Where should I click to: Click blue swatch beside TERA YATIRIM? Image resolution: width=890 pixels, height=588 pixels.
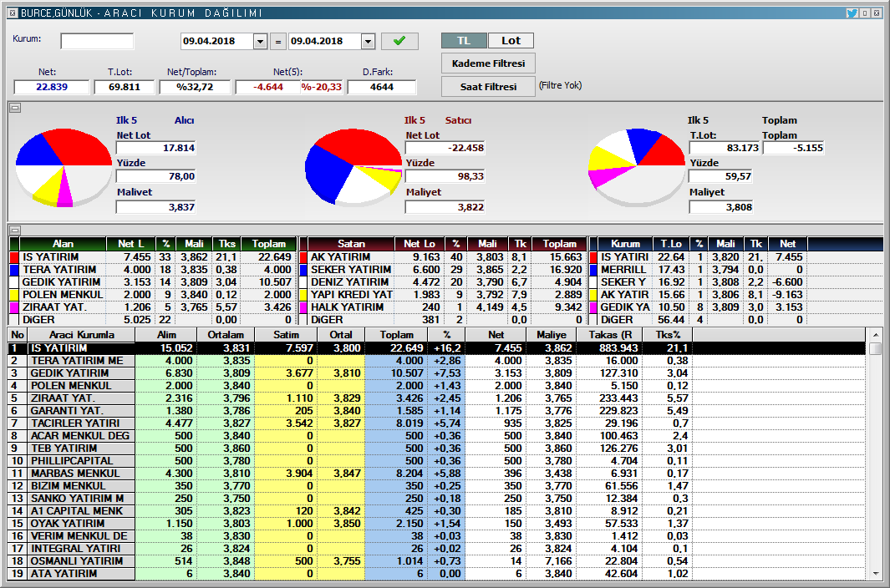[15, 270]
